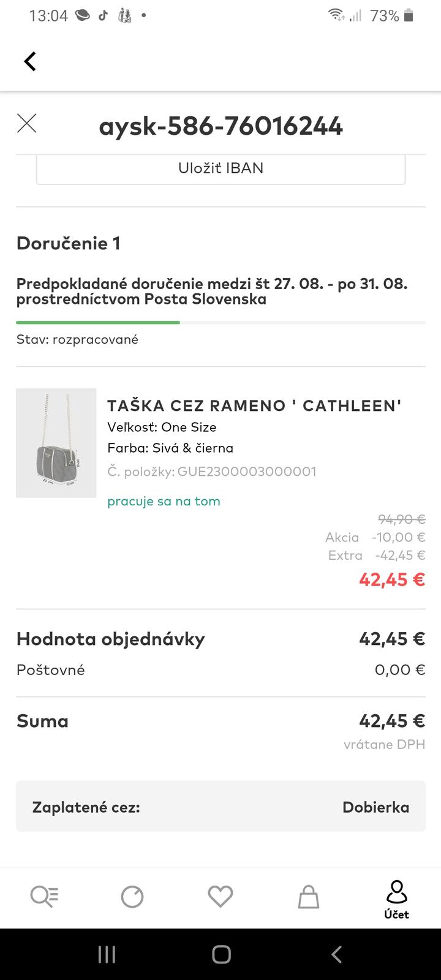
Task: Close the order details with X
Action: (x=27, y=124)
